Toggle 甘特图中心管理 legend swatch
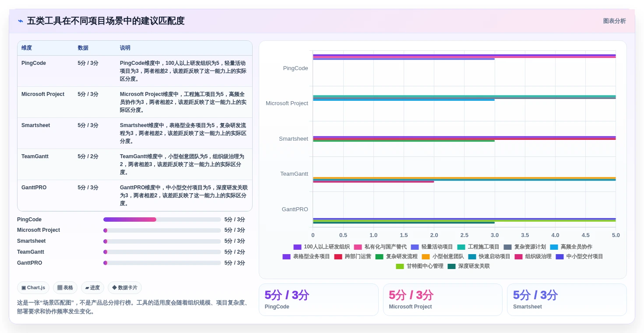Viewport: 644px width, 333px height. click(400, 266)
